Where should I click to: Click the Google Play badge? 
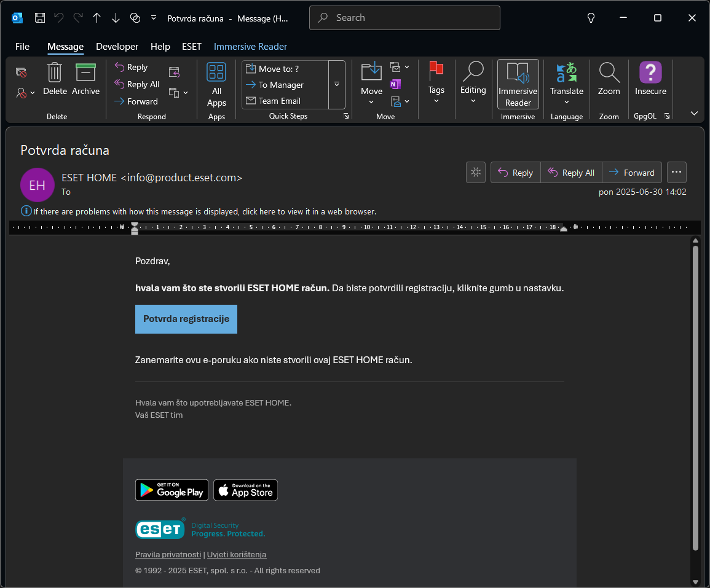pos(172,490)
